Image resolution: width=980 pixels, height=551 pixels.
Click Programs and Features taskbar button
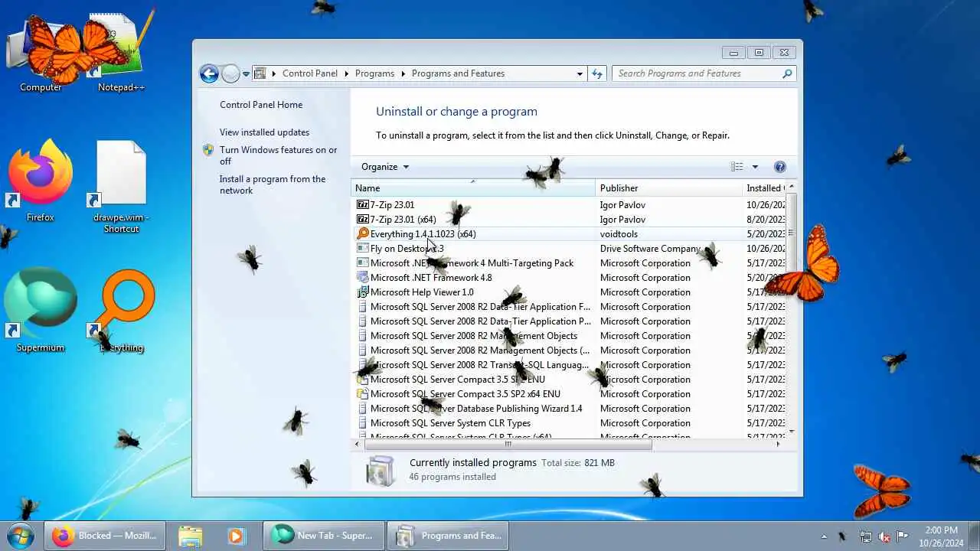(x=448, y=536)
